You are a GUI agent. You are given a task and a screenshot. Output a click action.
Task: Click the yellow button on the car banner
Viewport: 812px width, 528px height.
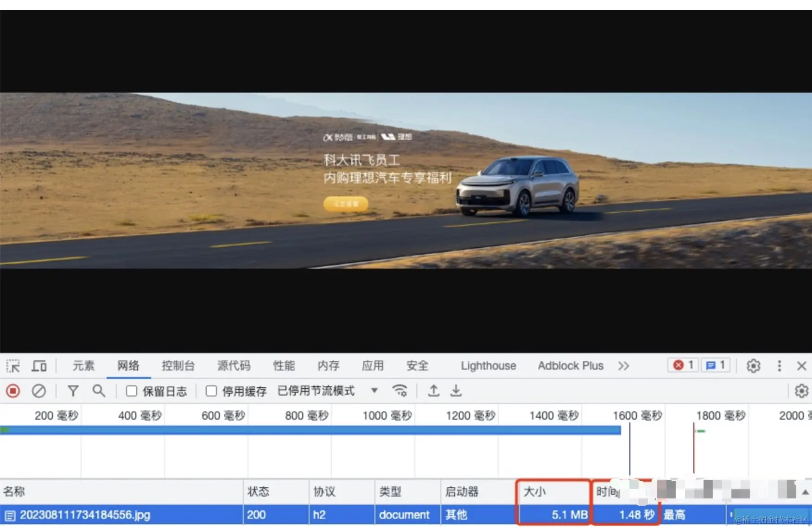click(346, 204)
